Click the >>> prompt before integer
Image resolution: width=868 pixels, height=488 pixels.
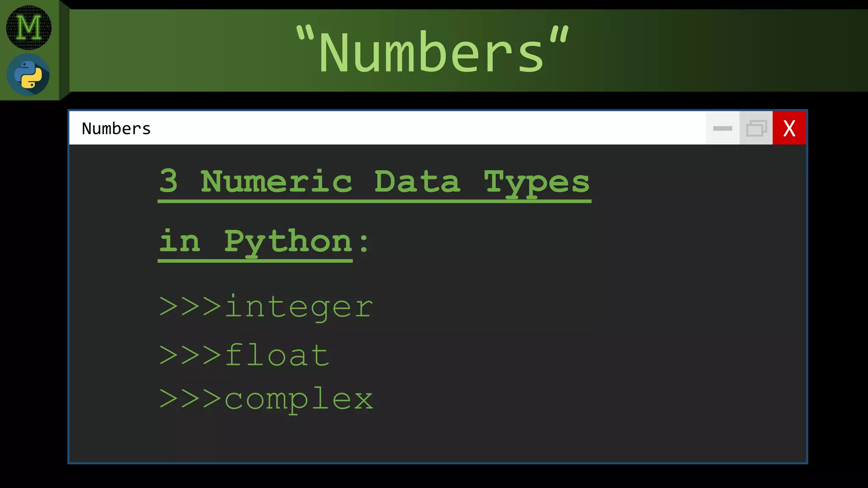point(190,306)
